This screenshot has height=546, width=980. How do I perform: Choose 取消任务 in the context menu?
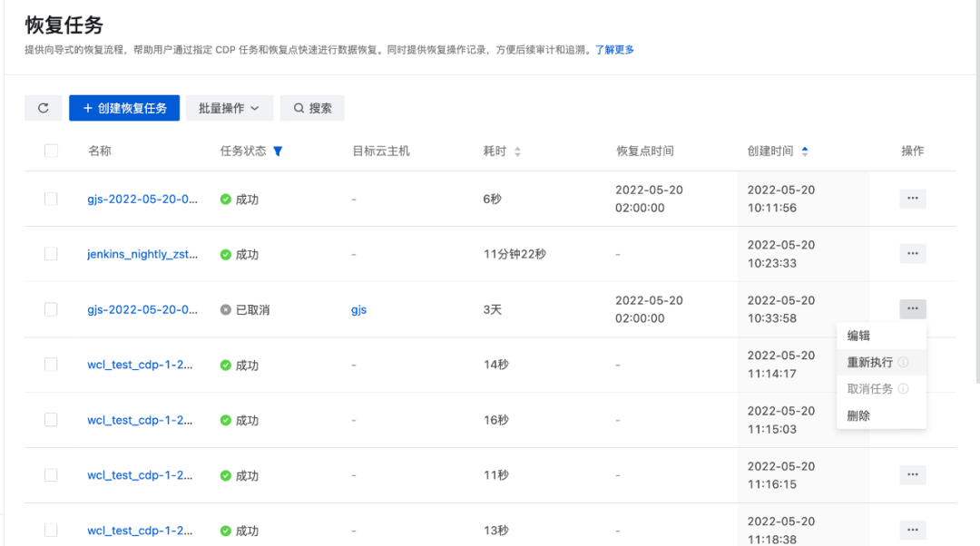click(x=881, y=388)
